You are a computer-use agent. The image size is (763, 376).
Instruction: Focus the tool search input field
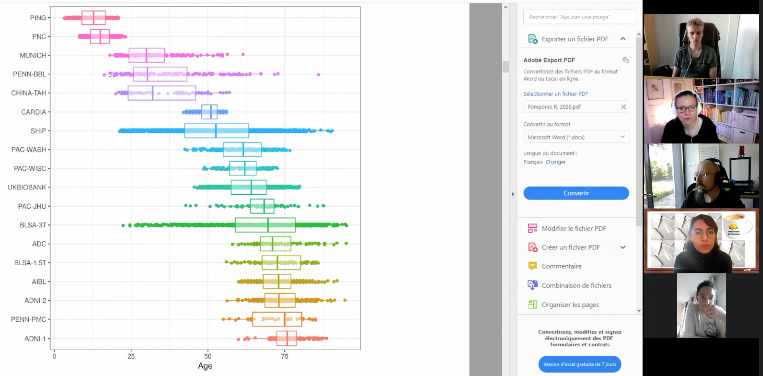pos(580,17)
